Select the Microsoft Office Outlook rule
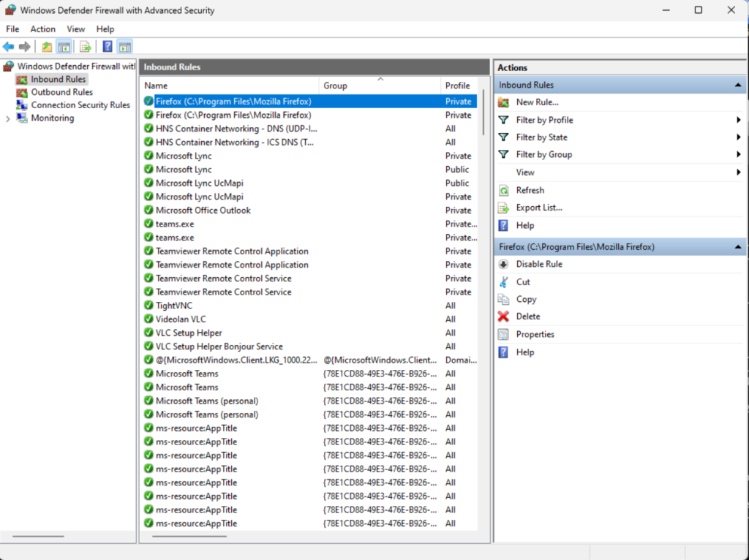Screen dimensions: 749x560 (309, 210)
